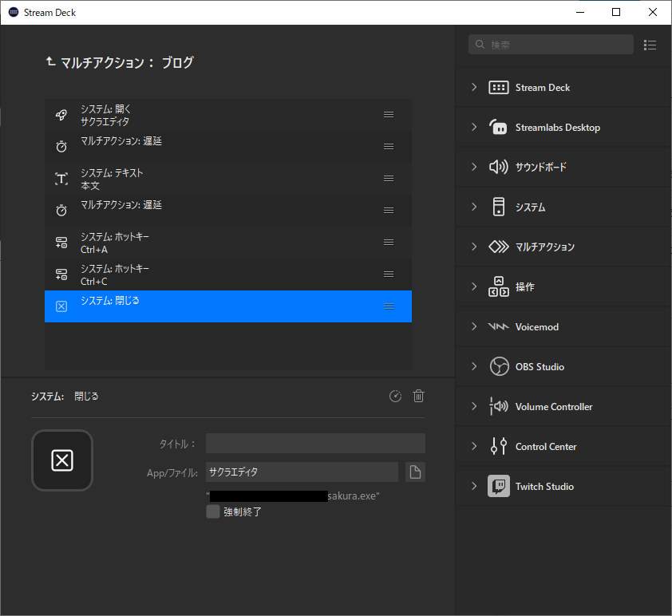The width and height of the screenshot is (672, 616).
Task: Browse for a file with the document icon
Action: point(415,472)
